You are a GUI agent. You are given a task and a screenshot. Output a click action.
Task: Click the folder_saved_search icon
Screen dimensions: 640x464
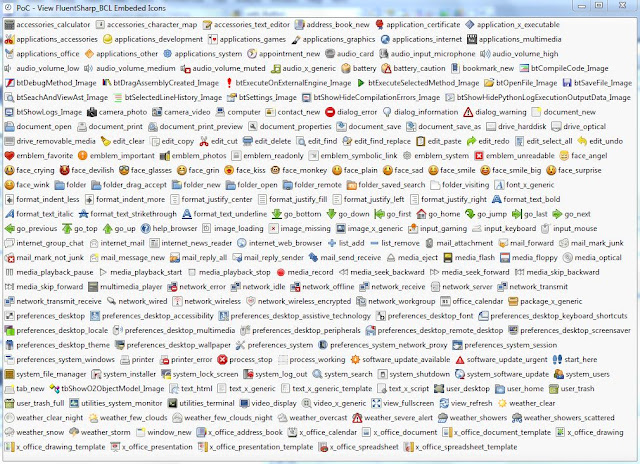(351, 185)
